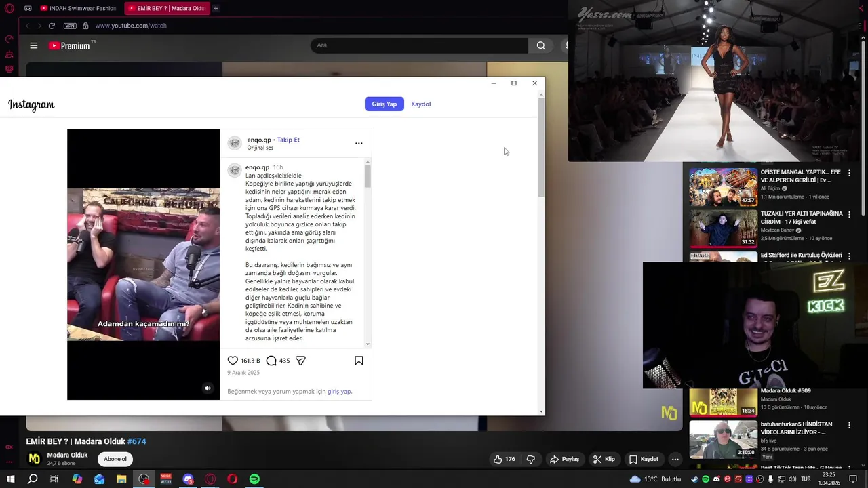Like the YouTube video (176)

pyautogui.click(x=504, y=459)
